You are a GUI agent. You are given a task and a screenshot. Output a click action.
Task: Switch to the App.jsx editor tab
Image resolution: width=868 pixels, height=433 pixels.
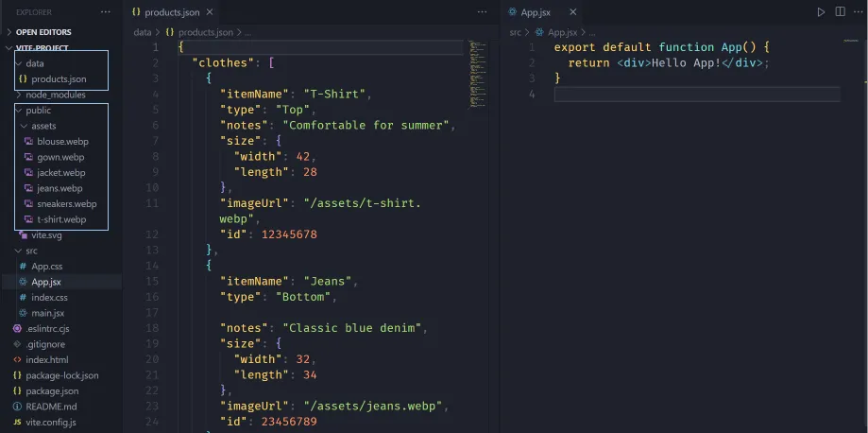click(x=535, y=12)
